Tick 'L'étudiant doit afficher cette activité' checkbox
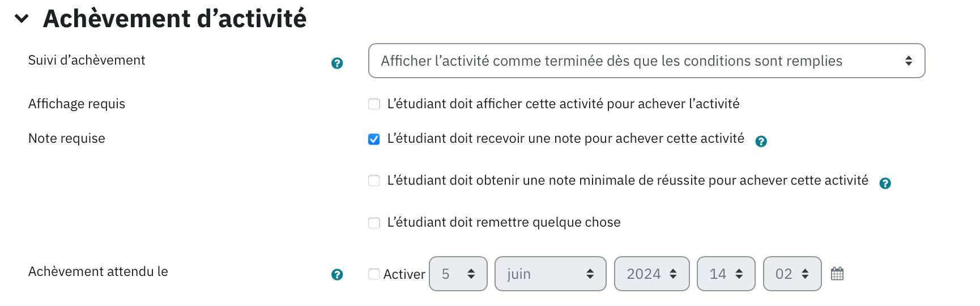This screenshot has width=980, height=306. tap(374, 104)
